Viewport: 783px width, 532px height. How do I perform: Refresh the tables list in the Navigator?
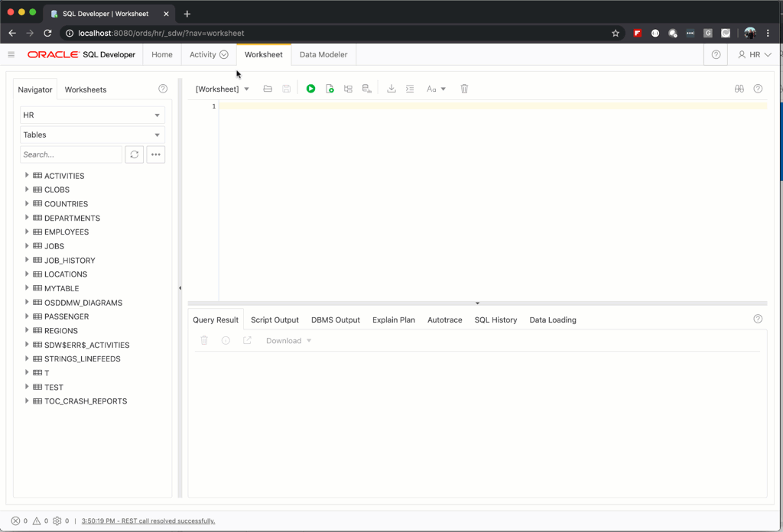(x=135, y=154)
